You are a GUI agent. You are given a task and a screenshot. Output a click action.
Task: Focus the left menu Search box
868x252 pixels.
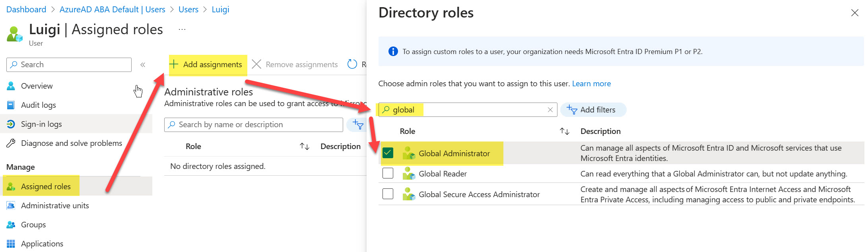(69, 65)
